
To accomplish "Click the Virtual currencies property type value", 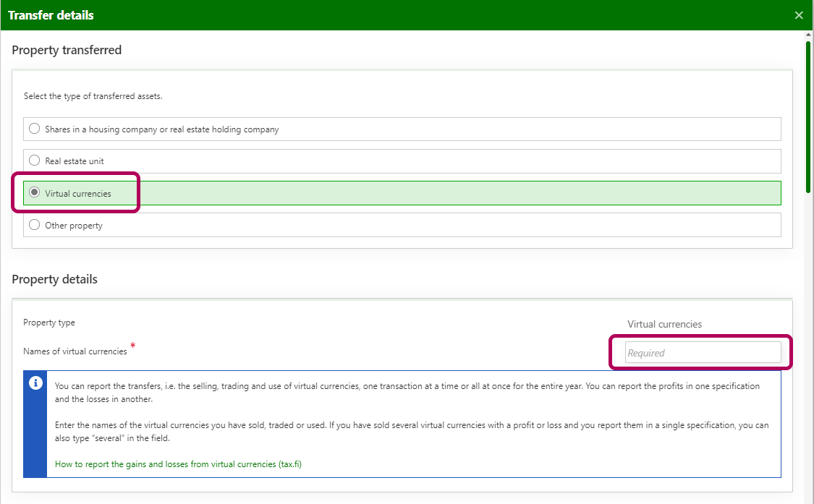I will [664, 324].
